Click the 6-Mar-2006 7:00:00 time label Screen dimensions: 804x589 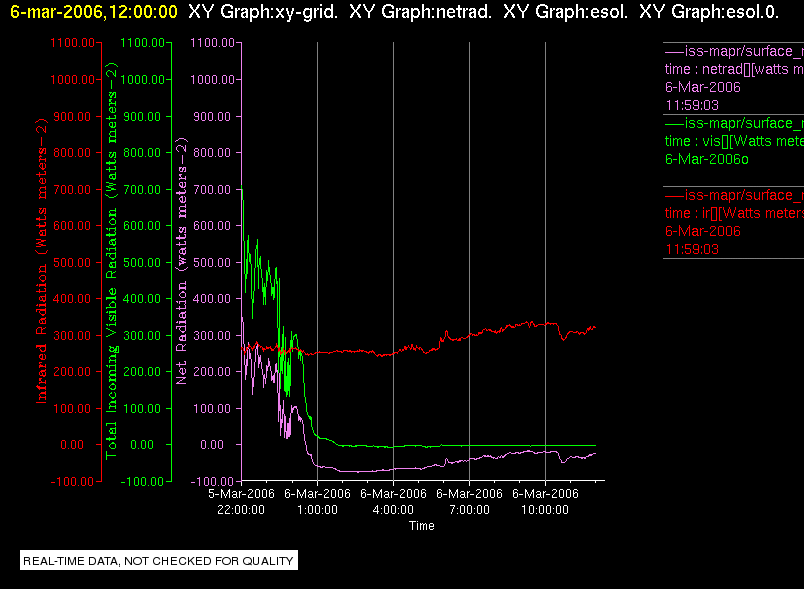point(469,502)
